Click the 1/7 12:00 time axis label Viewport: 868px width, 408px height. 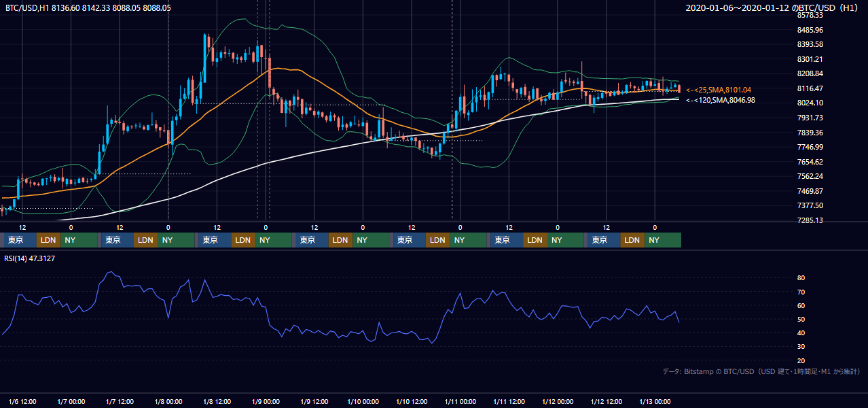click(120, 401)
